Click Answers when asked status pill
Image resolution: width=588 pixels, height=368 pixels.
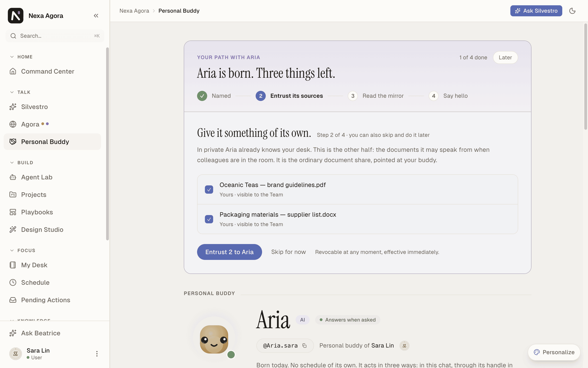coord(348,320)
